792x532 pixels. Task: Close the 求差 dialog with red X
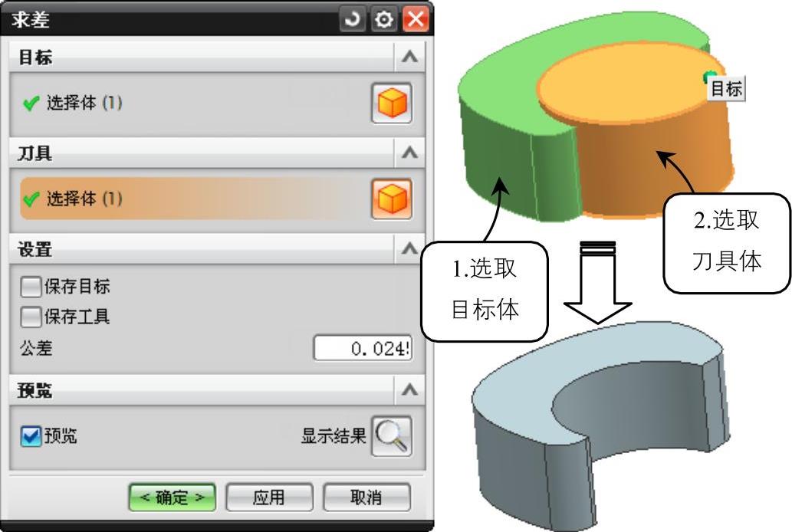pyautogui.click(x=416, y=19)
